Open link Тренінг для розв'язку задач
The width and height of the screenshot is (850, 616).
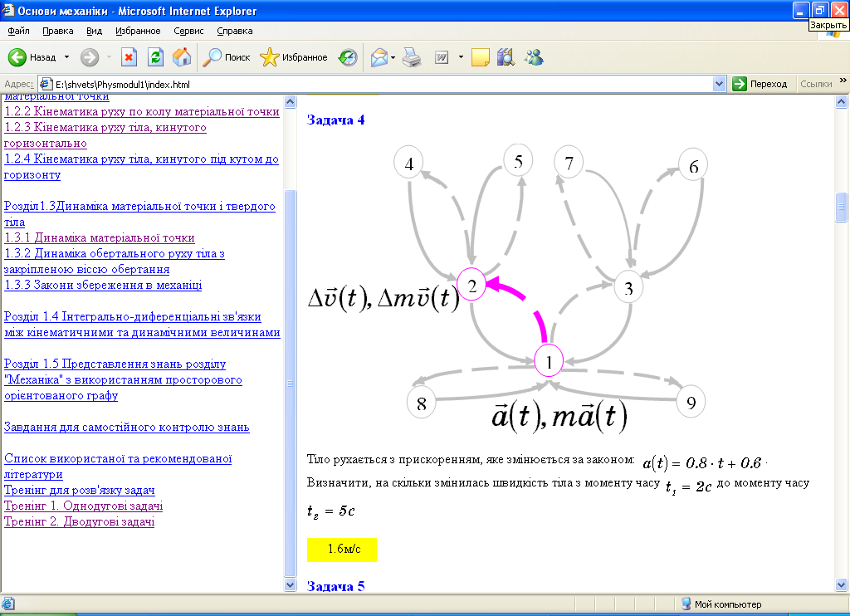coord(80,490)
